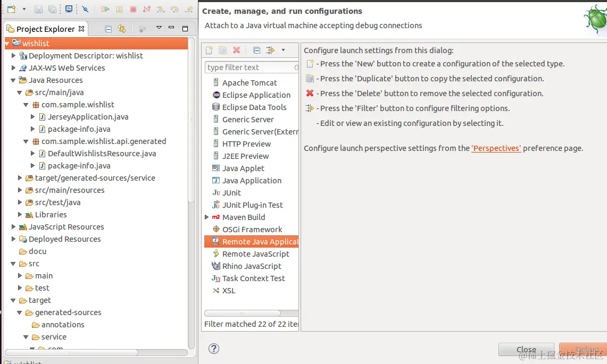Screen dimensions: 607x364
Task: Click the Suspend debug icon
Action: [119, 9]
